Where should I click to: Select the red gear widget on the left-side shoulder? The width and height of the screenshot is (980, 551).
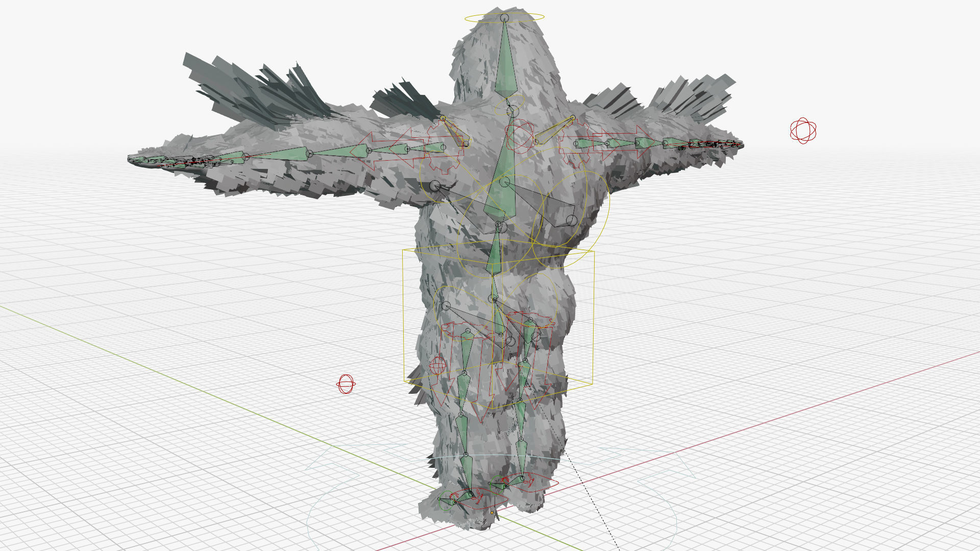pos(444,147)
